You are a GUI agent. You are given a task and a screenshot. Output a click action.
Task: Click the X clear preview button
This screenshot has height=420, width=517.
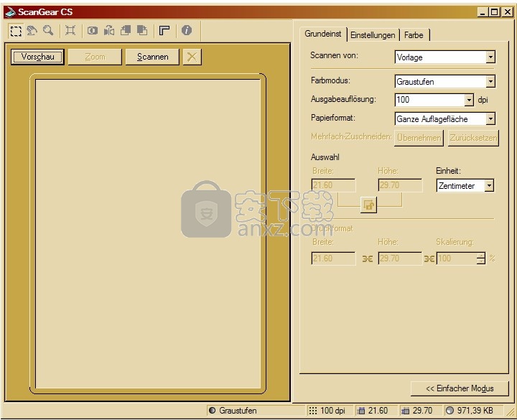point(192,57)
